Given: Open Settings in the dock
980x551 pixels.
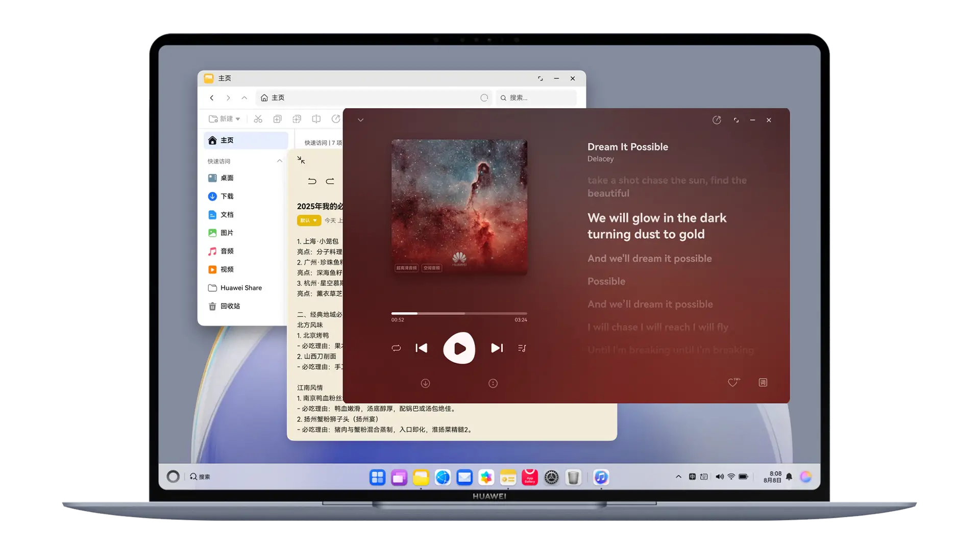Looking at the screenshot, I should 552,478.
